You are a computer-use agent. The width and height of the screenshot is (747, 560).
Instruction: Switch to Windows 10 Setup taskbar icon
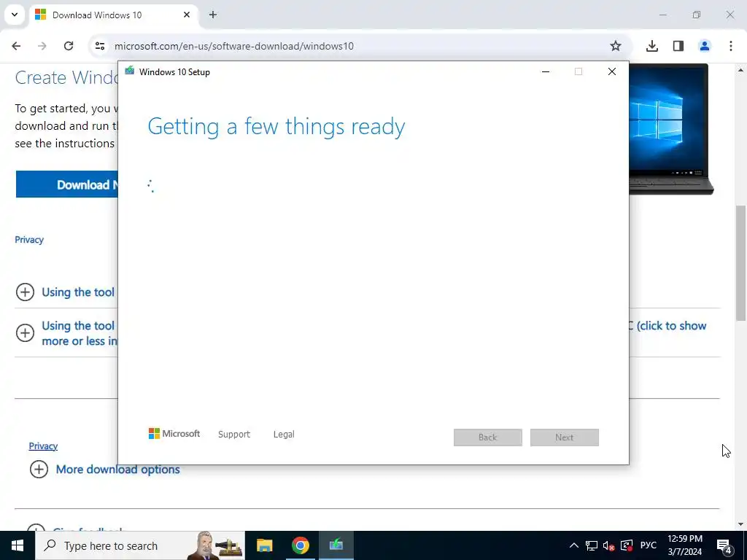[336, 545]
